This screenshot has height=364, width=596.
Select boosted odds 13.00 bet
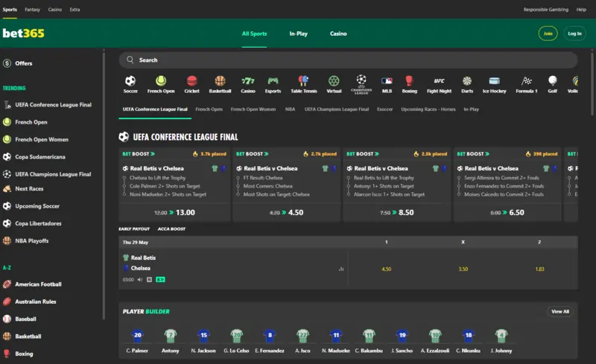174,213
